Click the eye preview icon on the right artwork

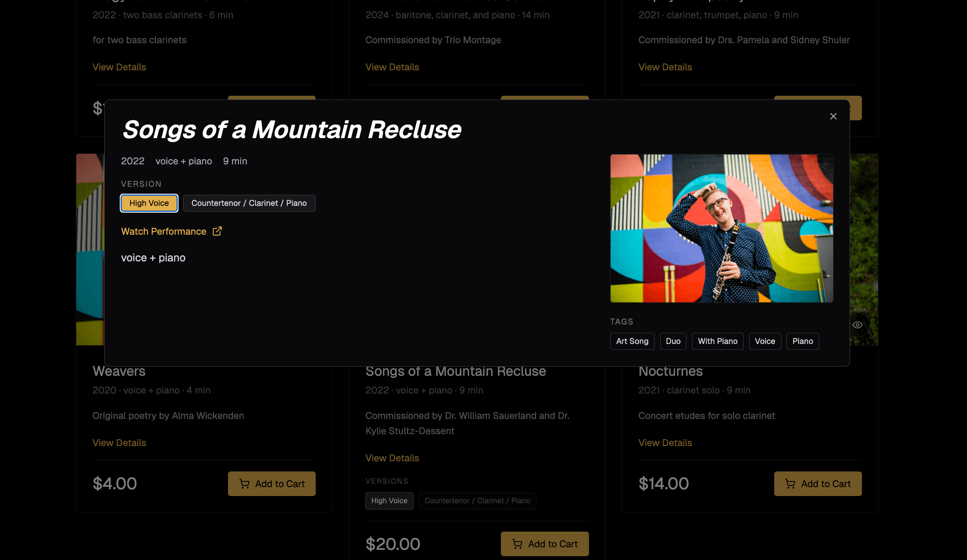pos(858,324)
